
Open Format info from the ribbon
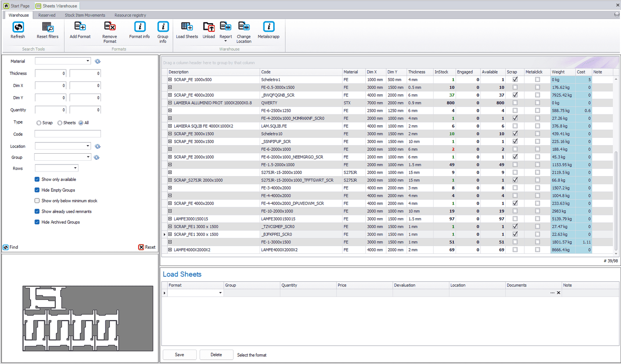[x=139, y=27]
